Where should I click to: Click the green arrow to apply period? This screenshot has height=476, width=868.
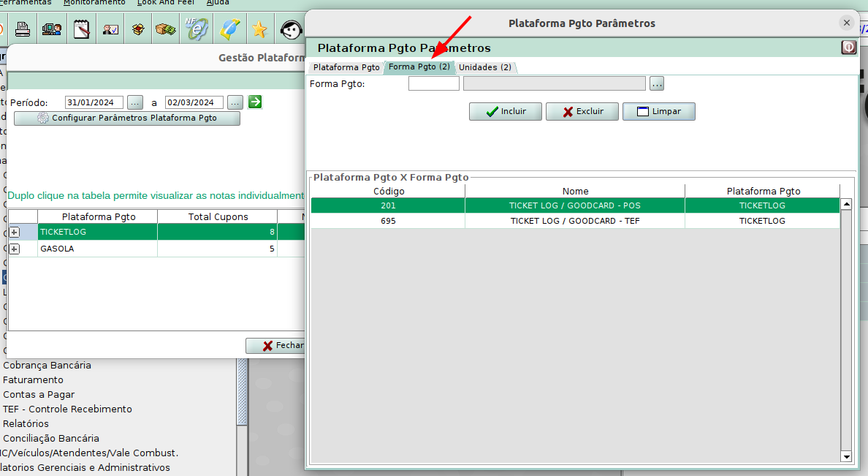click(x=254, y=102)
